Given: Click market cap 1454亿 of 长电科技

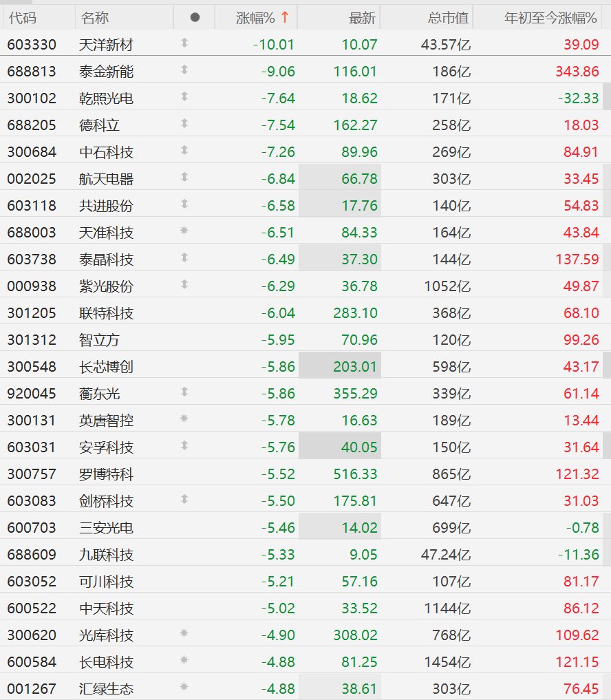Looking at the screenshot, I should point(447,661).
